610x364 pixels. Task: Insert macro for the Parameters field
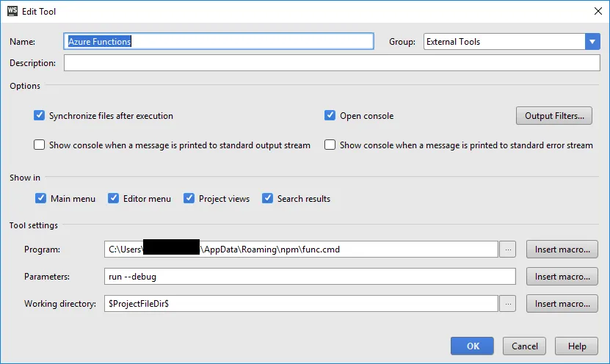click(x=562, y=277)
